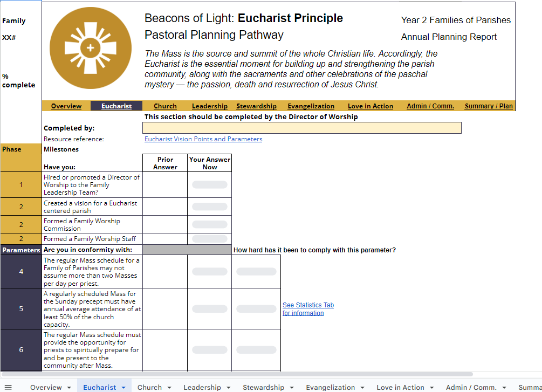The image size is (542, 392).
Task: Click the Leadership link in gold navigation bar
Action: 209,106
